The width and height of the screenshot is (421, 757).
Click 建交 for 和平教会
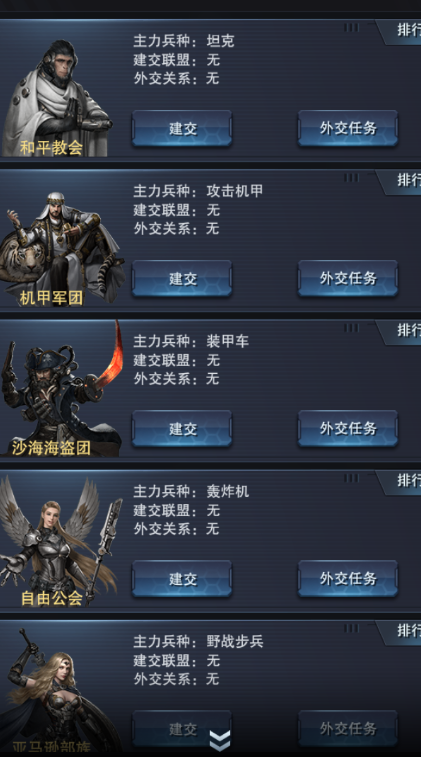[182, 128]
